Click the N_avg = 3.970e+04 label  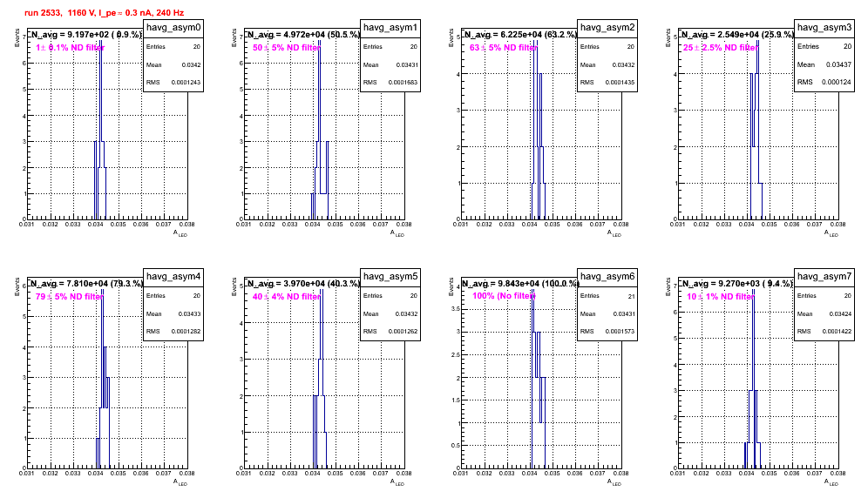tap(303, 284)
